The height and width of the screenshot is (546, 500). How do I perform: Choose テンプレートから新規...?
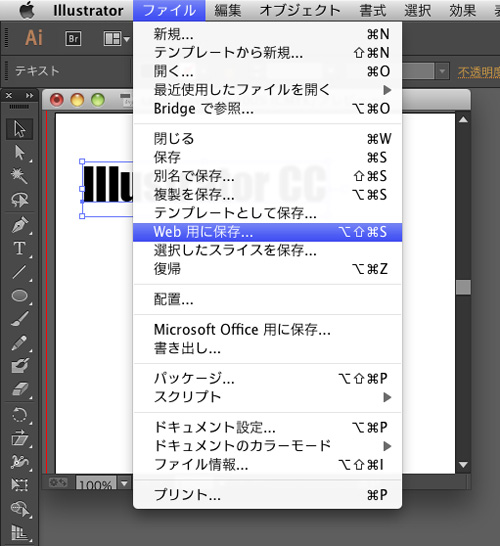click(267, 53)
